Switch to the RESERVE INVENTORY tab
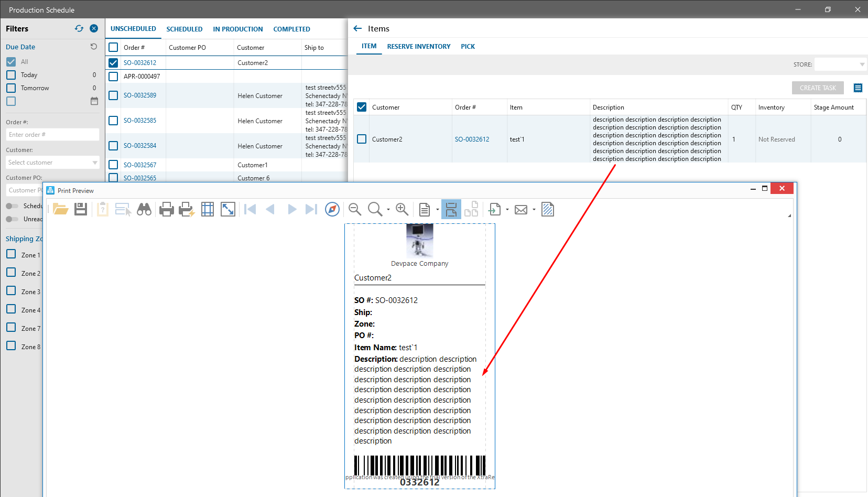The width and height of the screenshot is (868, 497). [x=419, y=47]
